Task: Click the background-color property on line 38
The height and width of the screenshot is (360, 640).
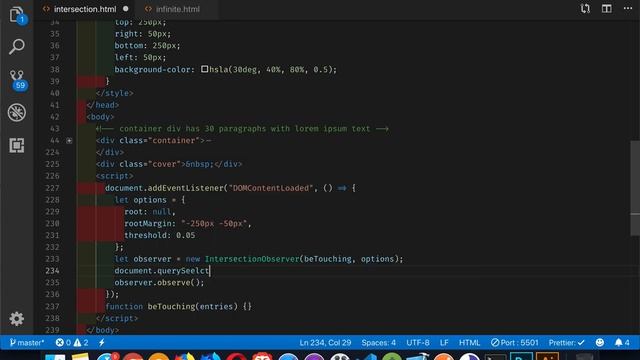Action: (x=152, y=69)
